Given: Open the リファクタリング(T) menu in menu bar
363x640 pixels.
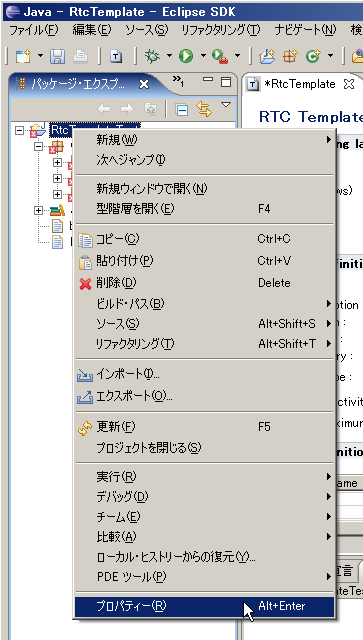Looking at the screenshot, I should [220, 30].
